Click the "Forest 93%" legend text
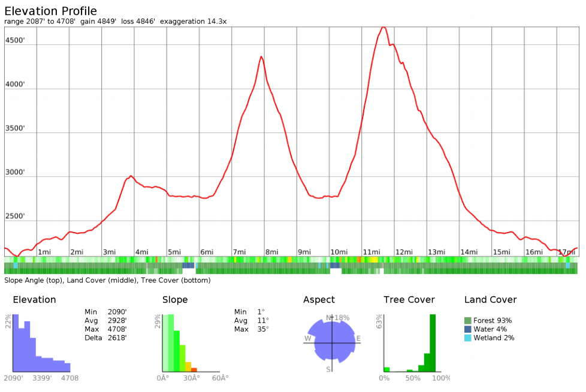586x392 pixels. point(492,321)
